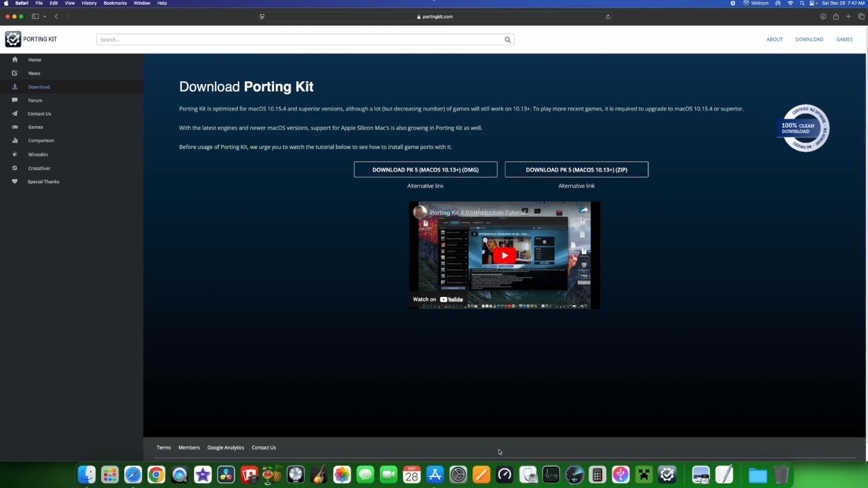Expand Safari sidebar dropdown chevron
The image size is (868, 488).
(45, 16)
